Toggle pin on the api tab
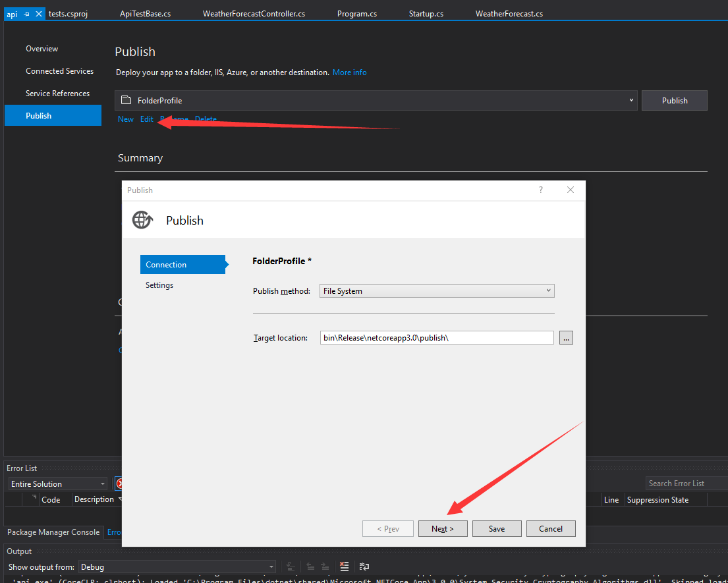This screenshot has height=583, width=728. click(x=26, y=14)
